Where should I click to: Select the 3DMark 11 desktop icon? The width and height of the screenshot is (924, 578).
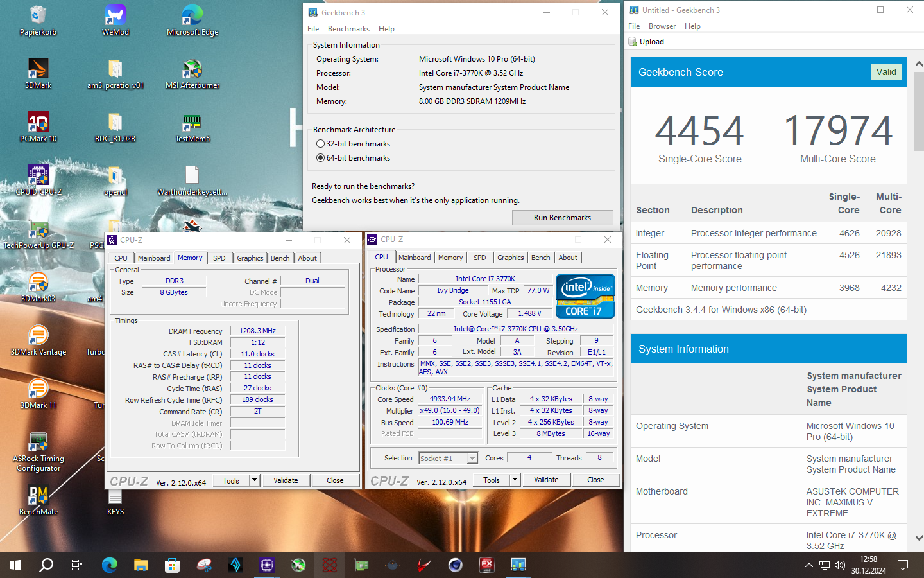(x=38, y=394)
